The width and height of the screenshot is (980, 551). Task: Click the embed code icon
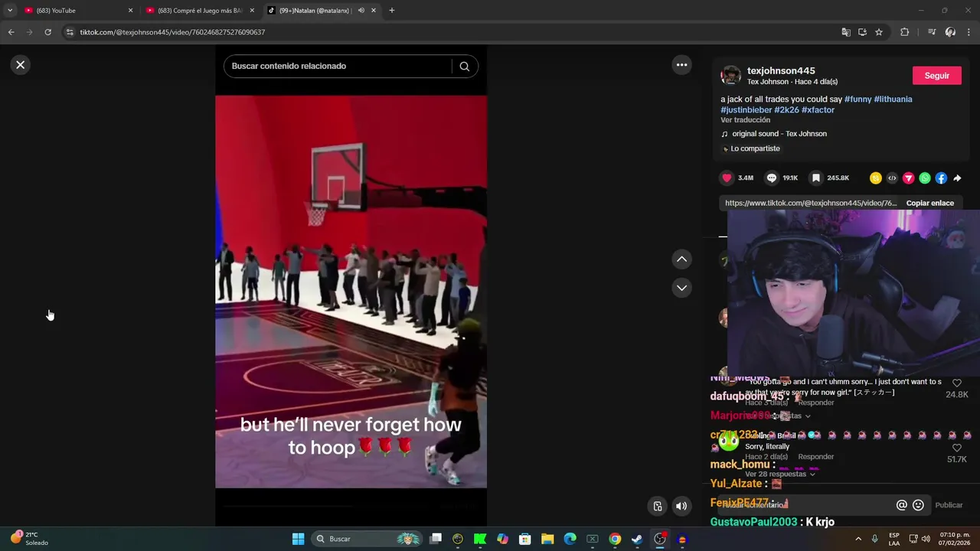point(892,178)
